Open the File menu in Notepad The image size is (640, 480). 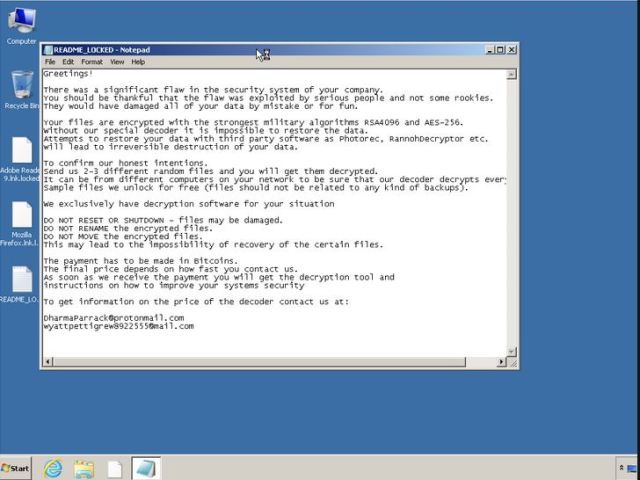click(50, 62)
